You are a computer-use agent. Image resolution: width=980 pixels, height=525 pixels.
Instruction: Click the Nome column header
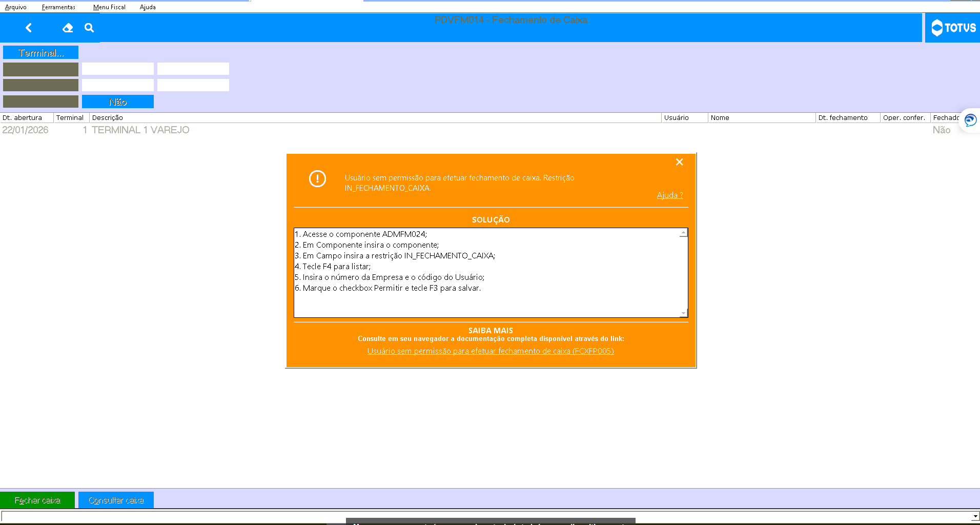click(x=762, y=117)
